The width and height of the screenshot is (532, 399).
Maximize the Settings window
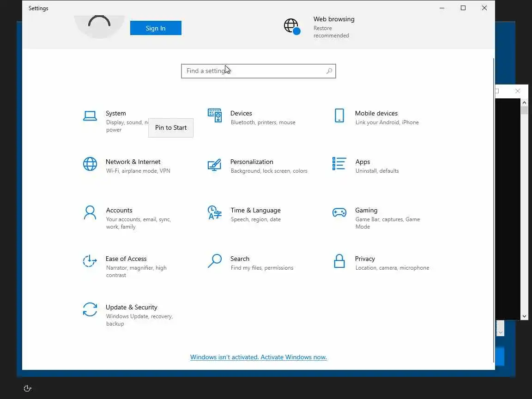463,8
